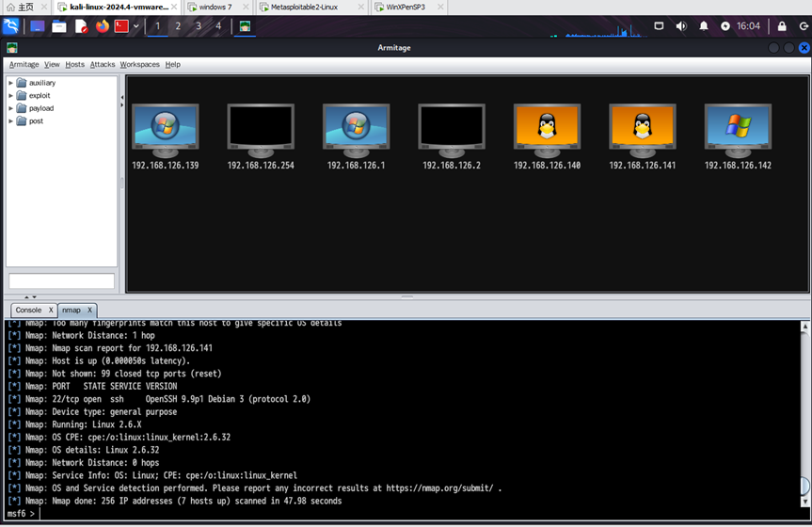Switch to the nmap tab
This screenshot has width=812, height=527.
[72, 310]
